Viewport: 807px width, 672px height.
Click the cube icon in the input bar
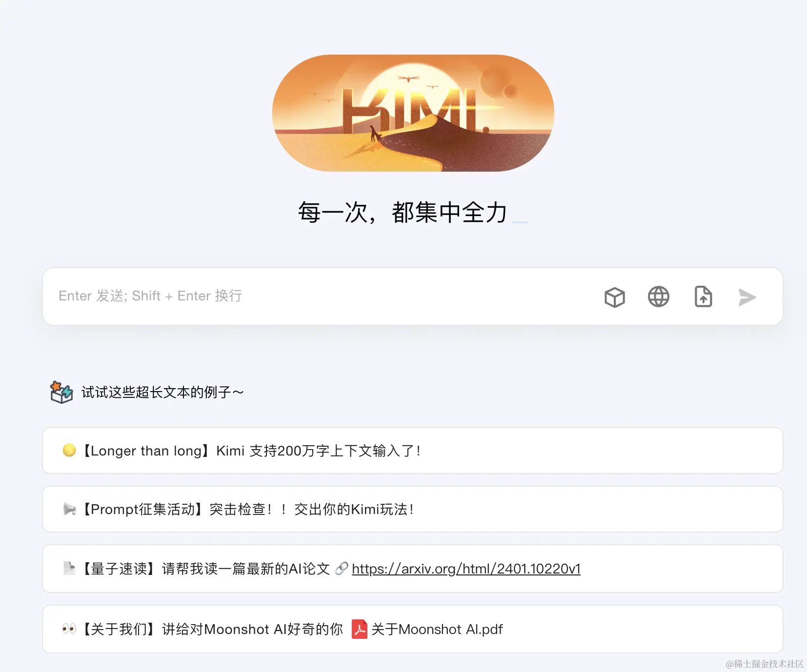[614, 297]
